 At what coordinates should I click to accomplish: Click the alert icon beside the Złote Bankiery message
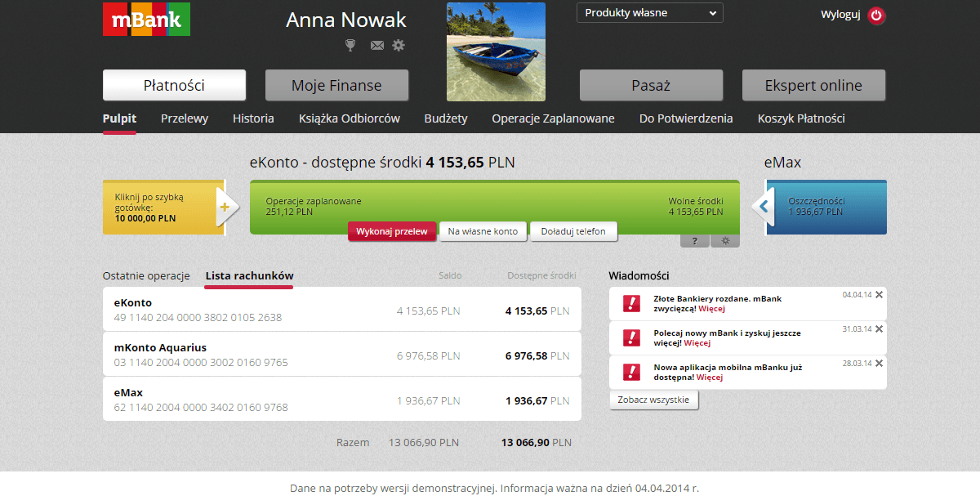[631, 303]
